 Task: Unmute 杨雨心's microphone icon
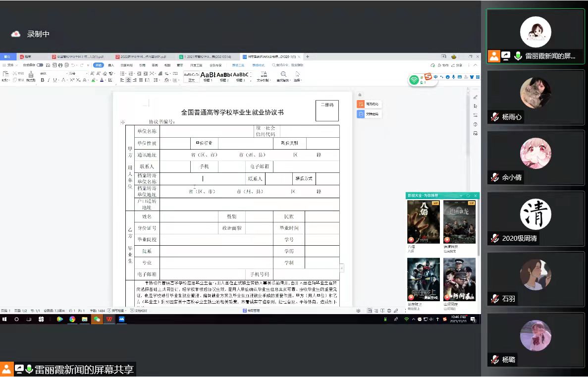click(494, 117)
